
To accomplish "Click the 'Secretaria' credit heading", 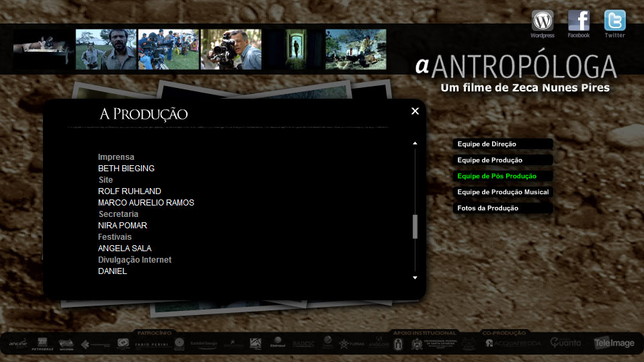I will click(118, 214).
